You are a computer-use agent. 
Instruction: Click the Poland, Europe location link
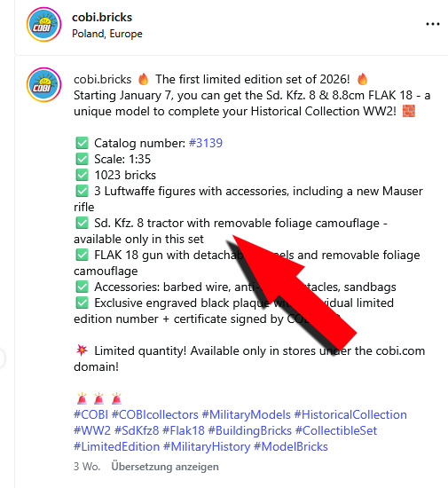tap(107, 34)
